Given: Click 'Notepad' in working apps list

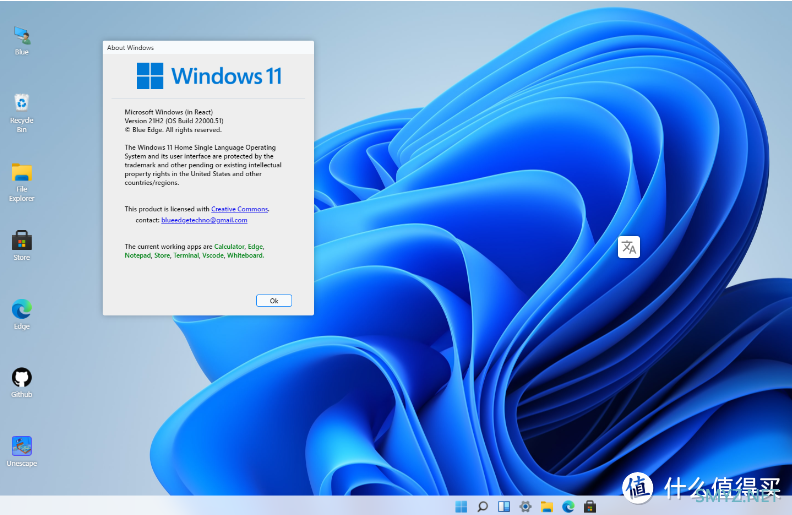Looking at the screenshot, I should [137, 255].
